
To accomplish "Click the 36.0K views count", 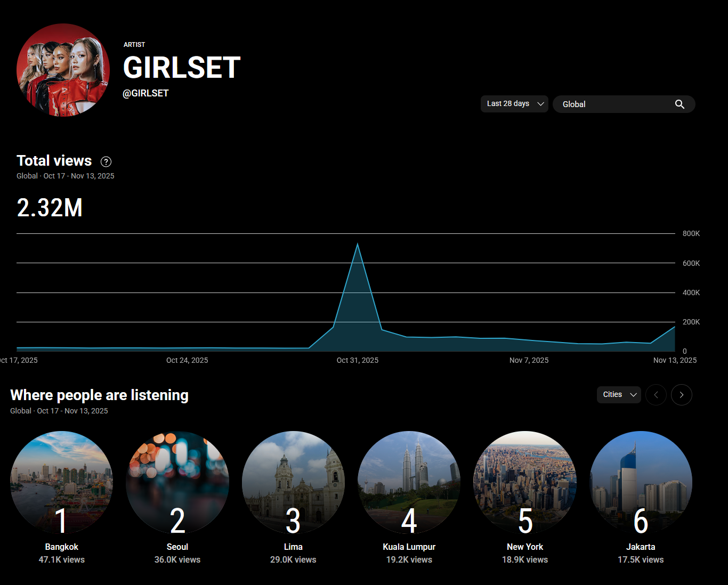I will pos(177,559).
